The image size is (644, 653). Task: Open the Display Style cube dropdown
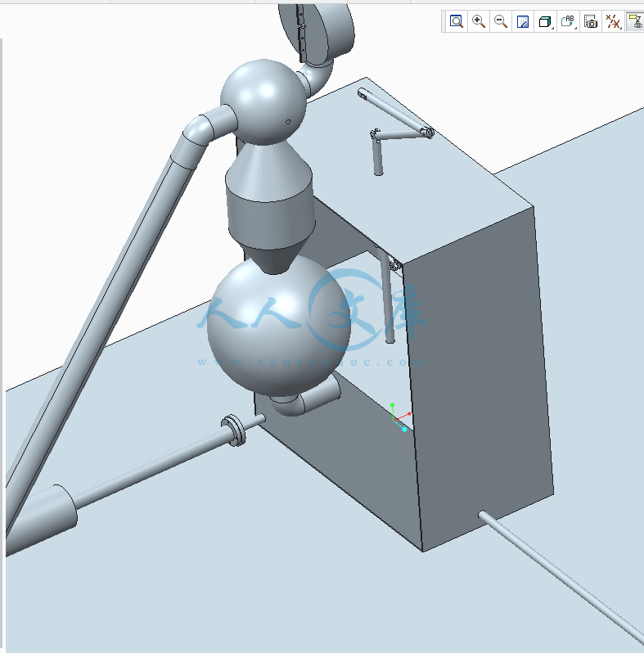click(x=546, y=22)
